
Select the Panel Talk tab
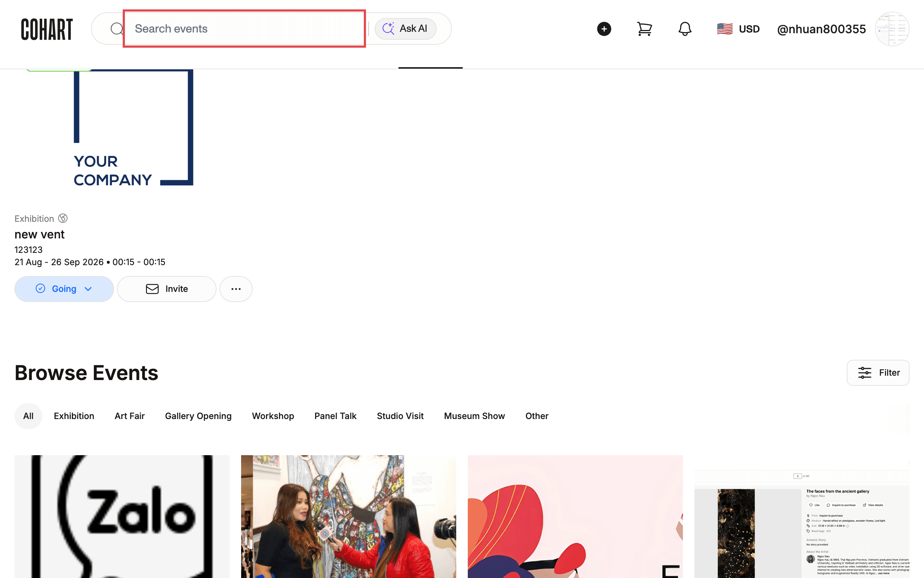tap(335, 416)
